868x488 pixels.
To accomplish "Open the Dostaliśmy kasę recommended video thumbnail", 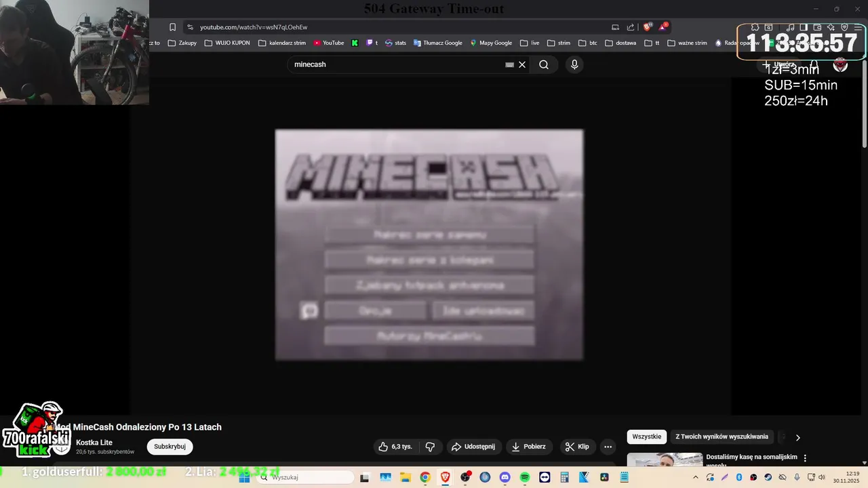I will 665,460.
